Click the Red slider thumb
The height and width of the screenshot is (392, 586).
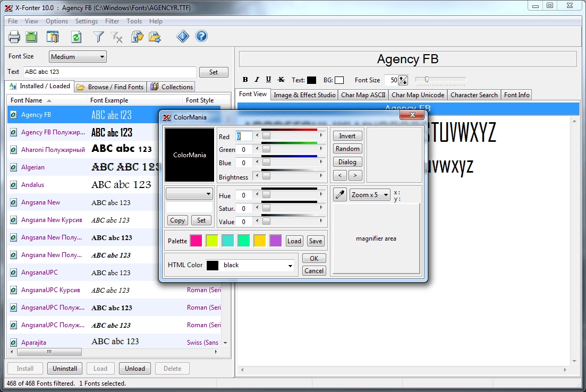coord(266,136)
